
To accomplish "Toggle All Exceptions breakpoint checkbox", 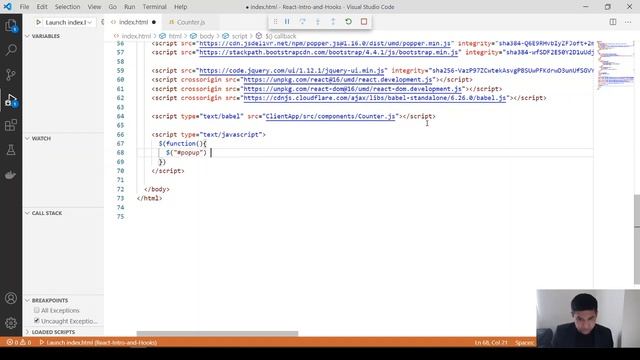I will [37, 310].
